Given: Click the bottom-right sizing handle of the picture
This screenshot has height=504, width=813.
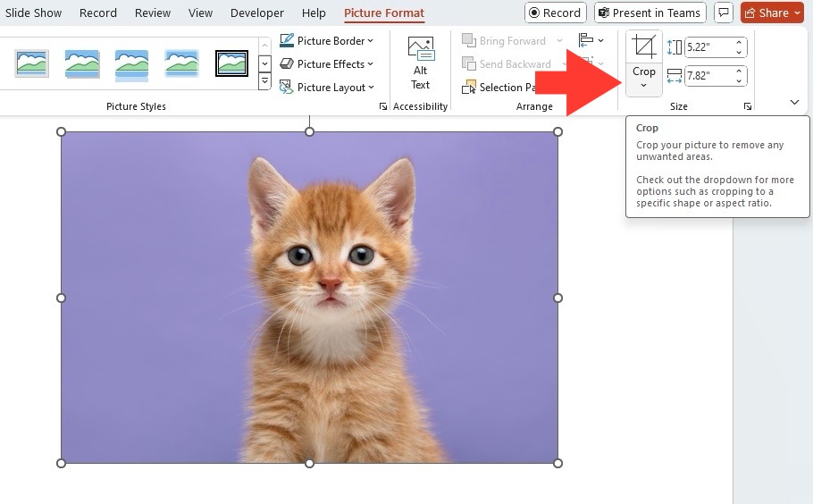Looking at the screenshot, I should pyautogui.click(x=557, y=463).
